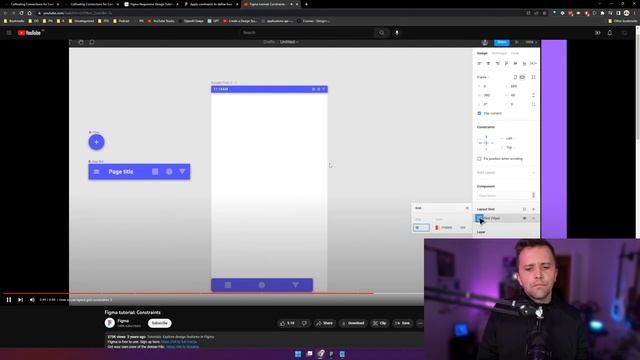
Task: Skip to the next video
Action: (20, 300)
